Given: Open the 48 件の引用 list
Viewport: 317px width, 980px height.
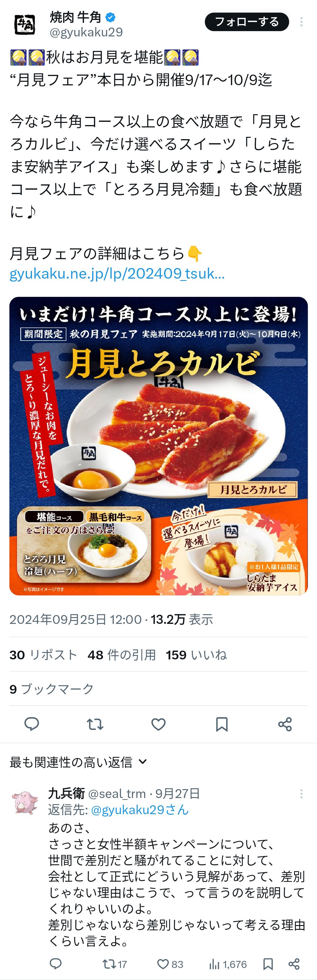Looking at the screenshot, I should 122,655.
